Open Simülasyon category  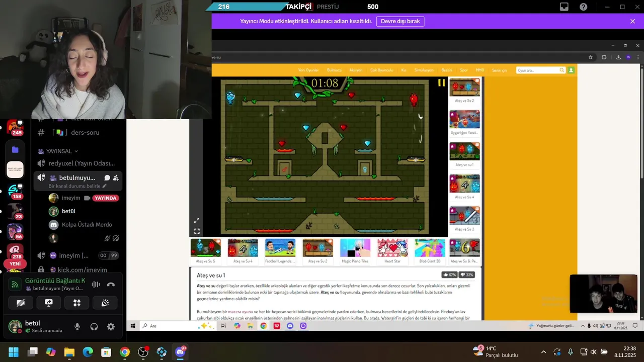pos(424,70)
